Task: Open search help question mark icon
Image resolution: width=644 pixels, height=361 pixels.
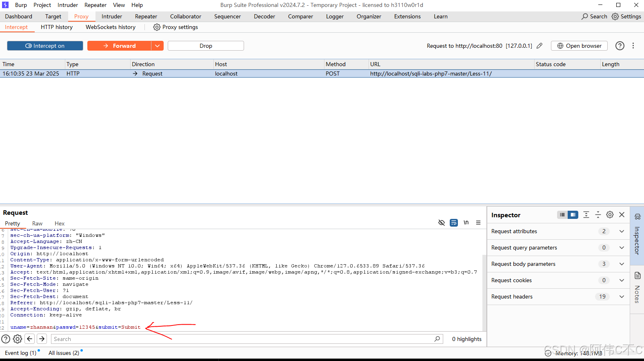Action: point(6,339)
